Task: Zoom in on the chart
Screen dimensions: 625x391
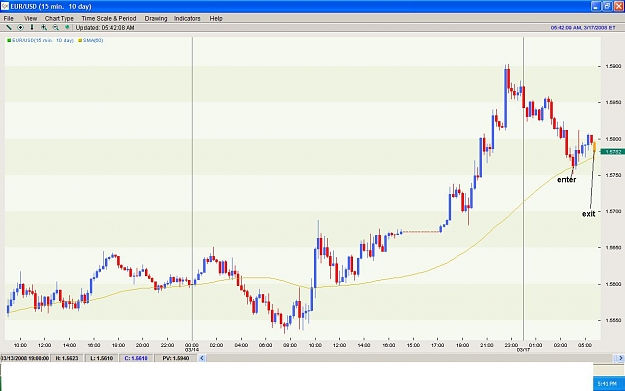Action: coord(44,28)
